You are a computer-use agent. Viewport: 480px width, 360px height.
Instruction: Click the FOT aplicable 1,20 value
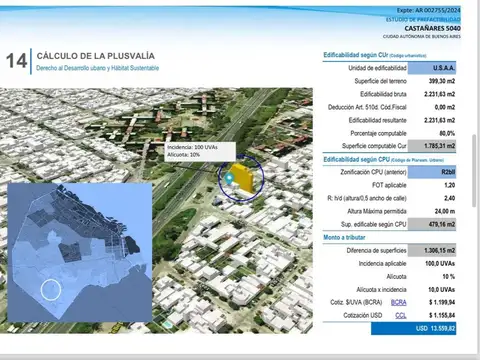pos(450,185)
